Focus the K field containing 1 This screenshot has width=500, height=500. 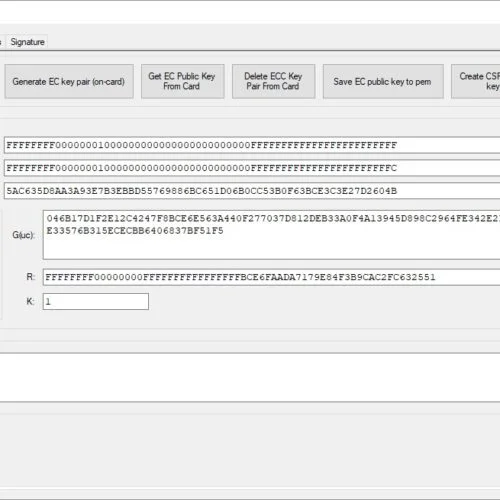96,301
